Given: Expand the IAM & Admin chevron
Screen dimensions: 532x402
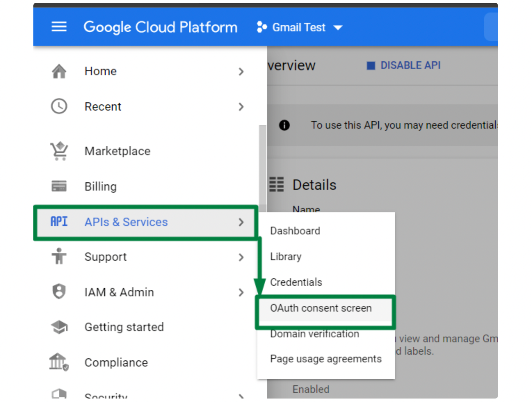Looking at the screenshot, I should pyautogui.click(x=241, y=292).
